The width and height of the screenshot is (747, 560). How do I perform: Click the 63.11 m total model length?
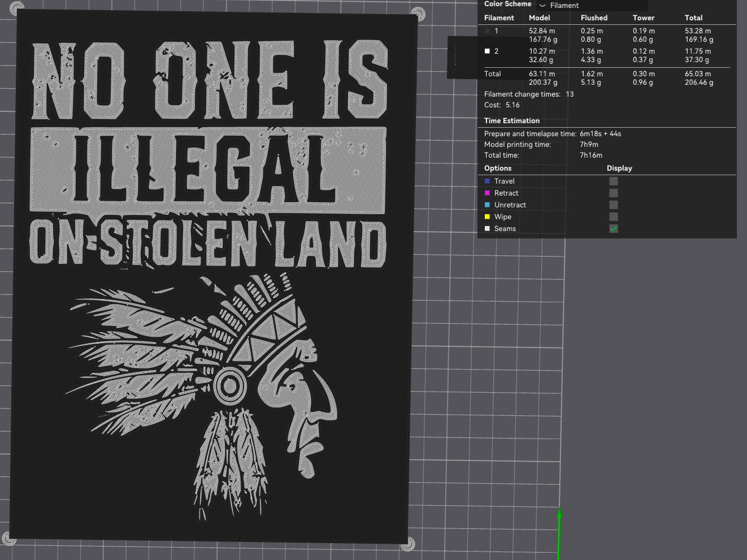coord(542,74)
